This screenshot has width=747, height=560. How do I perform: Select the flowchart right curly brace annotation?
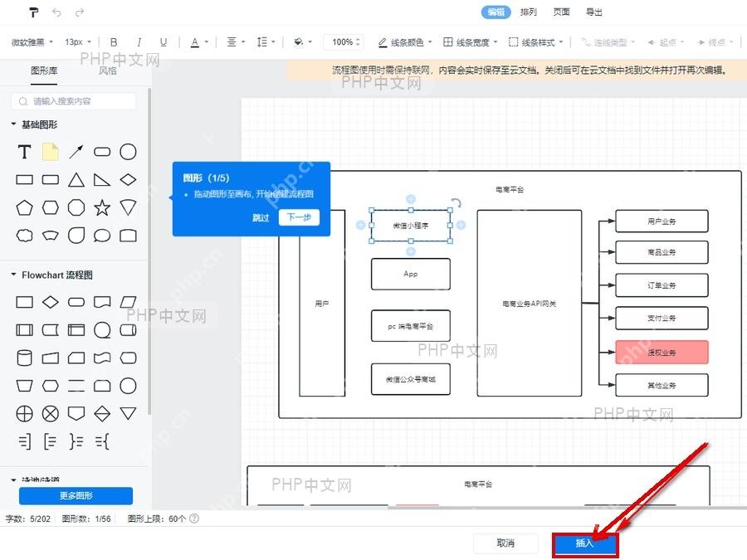[x=76, y=442]
